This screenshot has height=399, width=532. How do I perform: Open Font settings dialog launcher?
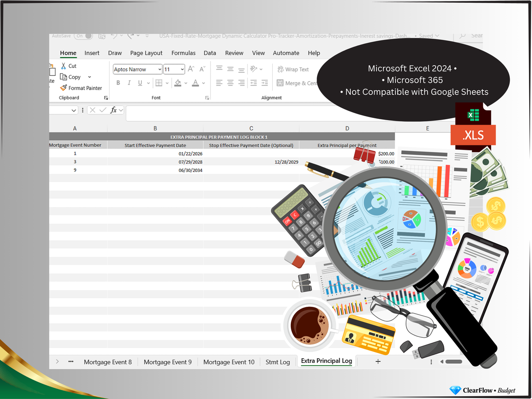coord(207,98)
